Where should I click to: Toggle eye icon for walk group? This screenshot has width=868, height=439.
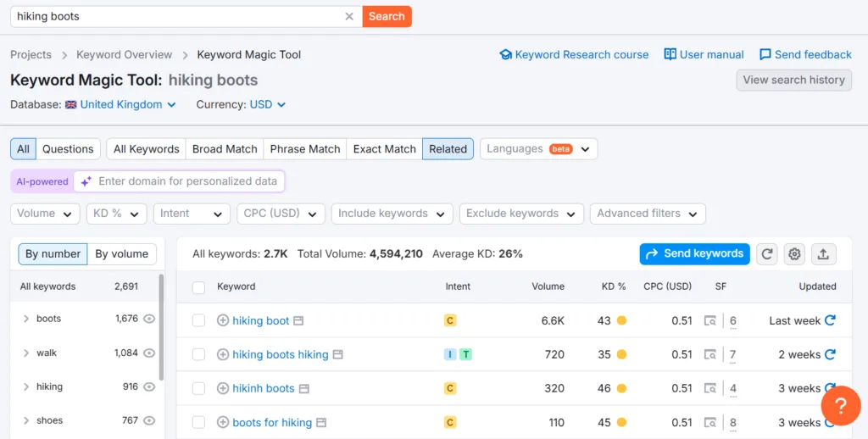click(149, 353)
